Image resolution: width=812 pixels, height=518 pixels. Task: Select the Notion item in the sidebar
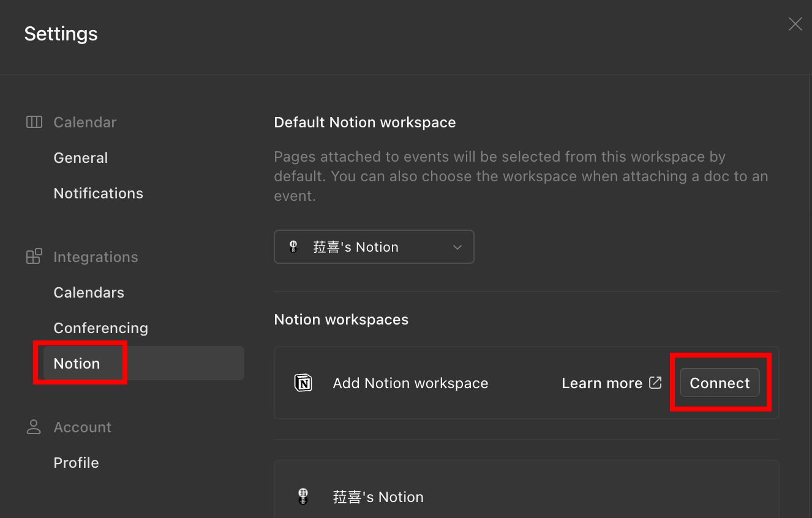coord(77,364)
